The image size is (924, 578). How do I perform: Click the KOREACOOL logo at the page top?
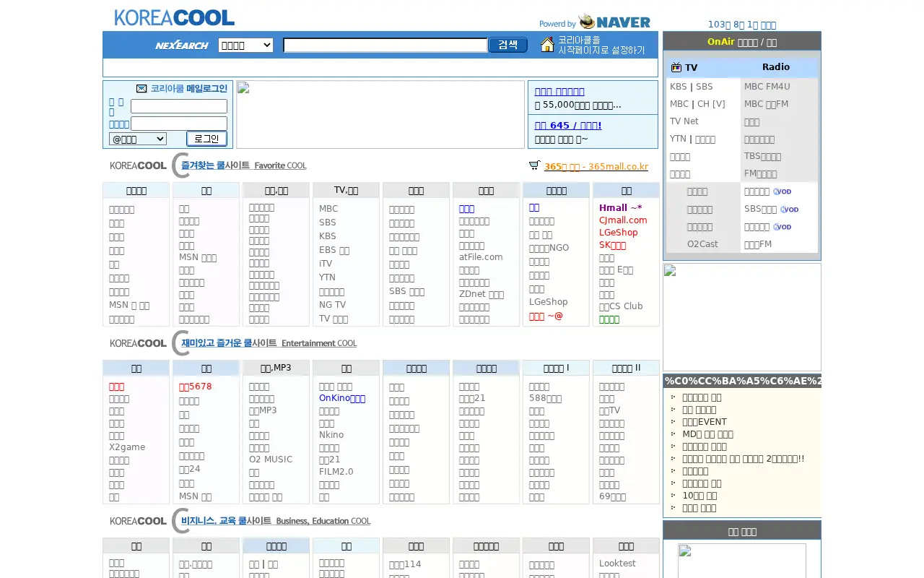click(174, 17)
